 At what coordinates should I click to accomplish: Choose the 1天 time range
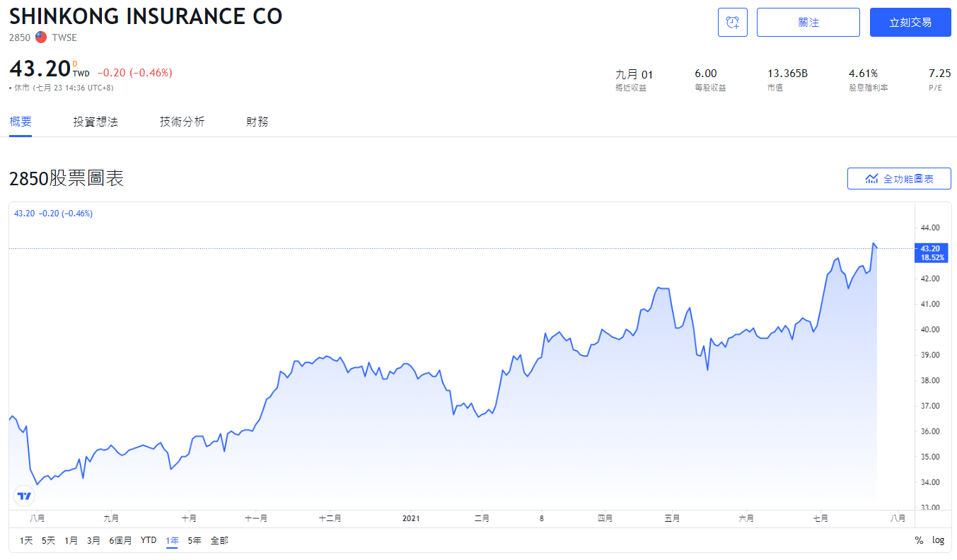26,540
